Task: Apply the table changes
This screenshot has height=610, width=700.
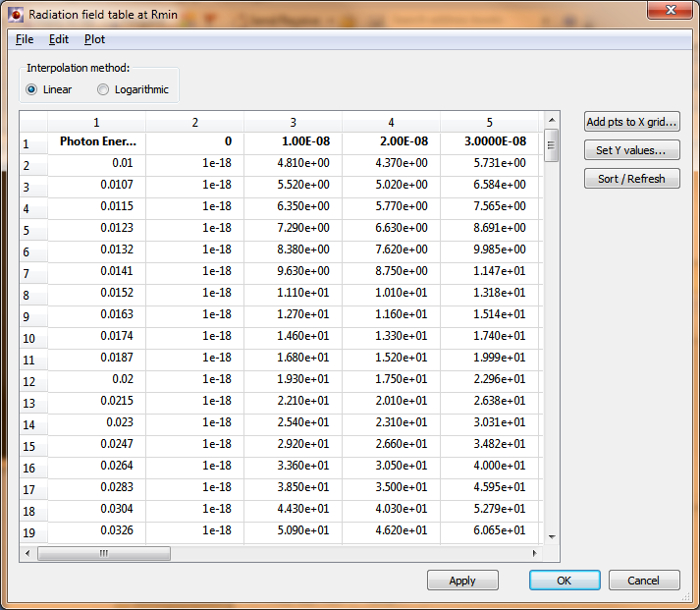Action: [x=462, y=581]
